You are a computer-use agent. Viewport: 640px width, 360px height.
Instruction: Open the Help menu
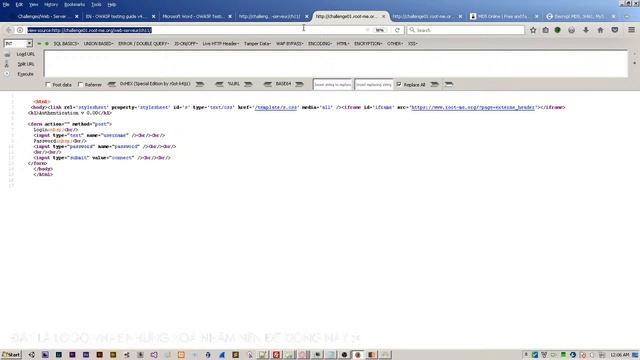[112, 4]
